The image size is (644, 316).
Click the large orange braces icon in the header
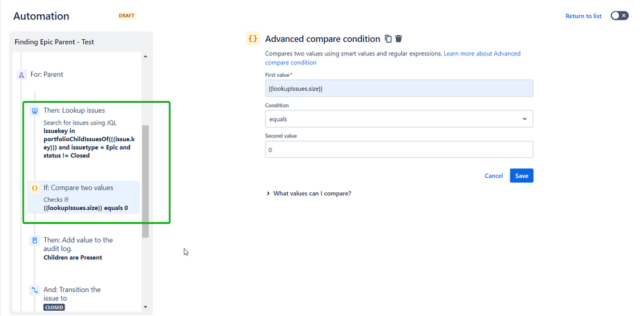click(253, 39)
